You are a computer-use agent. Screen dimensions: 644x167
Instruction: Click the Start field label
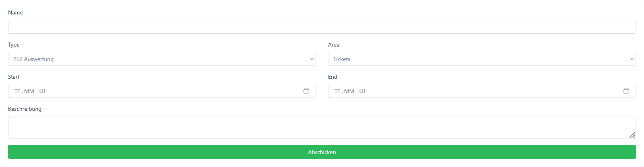pos(14,77)
